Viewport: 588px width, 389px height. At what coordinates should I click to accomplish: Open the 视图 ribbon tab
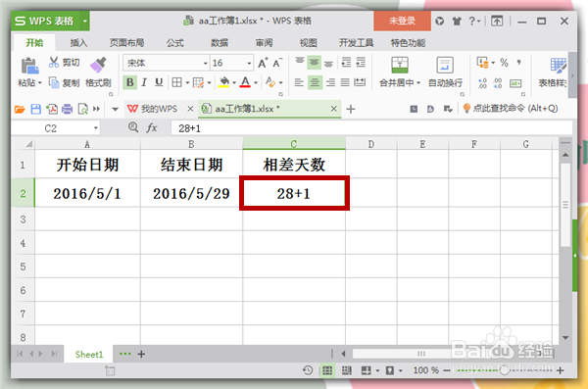pyautogui.click(x=309, y=43)
